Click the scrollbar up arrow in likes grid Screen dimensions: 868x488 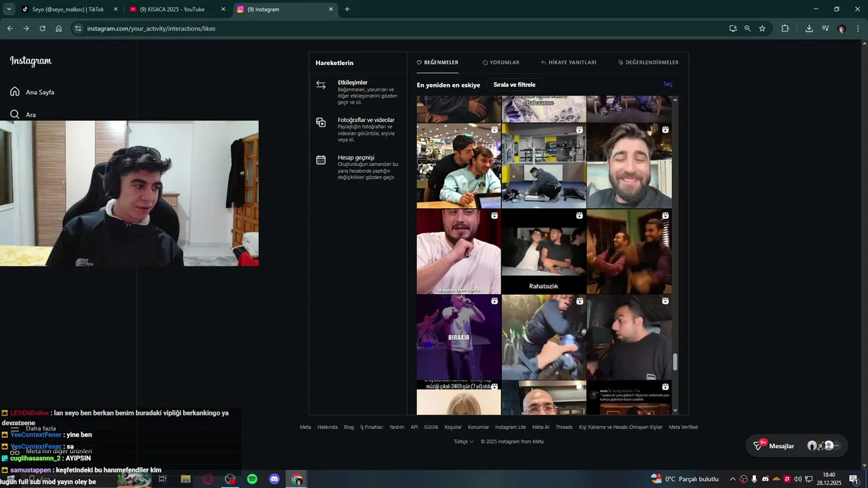tap(675, 100)
